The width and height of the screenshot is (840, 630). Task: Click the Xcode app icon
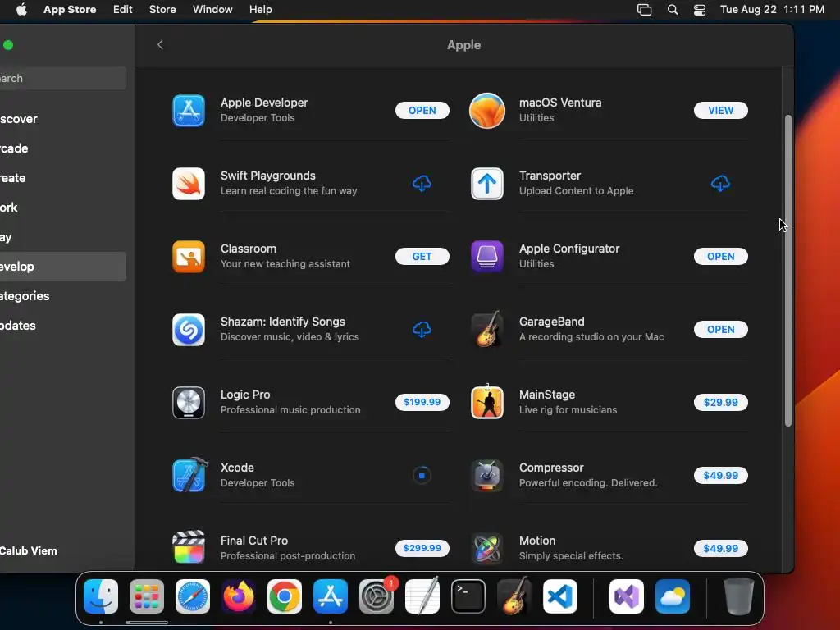pos(189,475)
